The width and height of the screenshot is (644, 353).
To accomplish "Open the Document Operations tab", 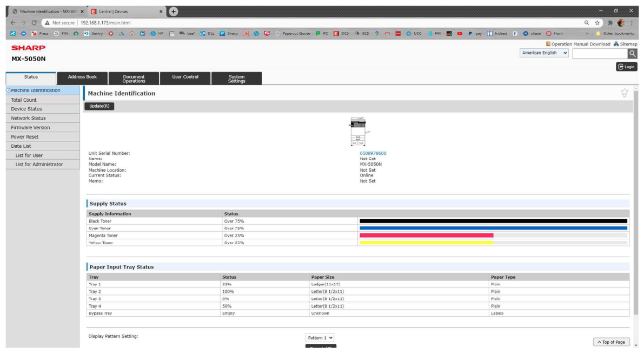I will (x=134, y=78).
